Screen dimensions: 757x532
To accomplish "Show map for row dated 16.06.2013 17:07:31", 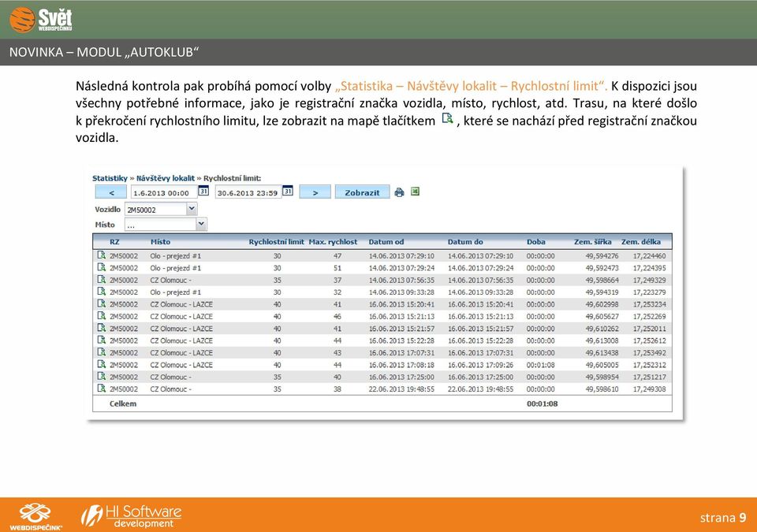I will point(102,352).
